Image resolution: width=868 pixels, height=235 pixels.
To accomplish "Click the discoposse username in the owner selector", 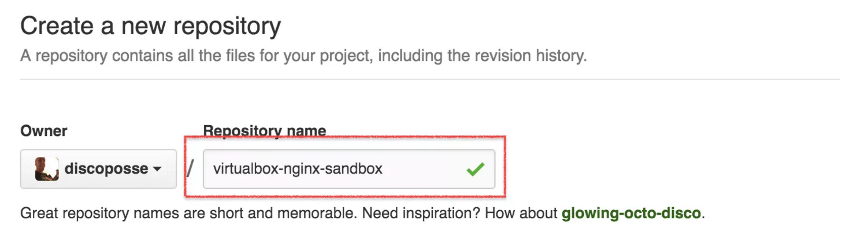I will (106, 169).
